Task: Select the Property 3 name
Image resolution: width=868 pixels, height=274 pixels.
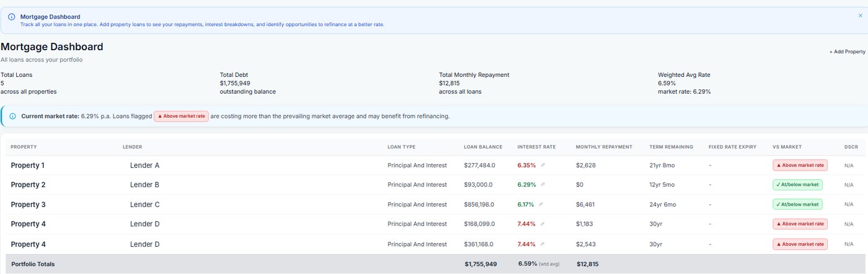Action: (x=28, y=205)
